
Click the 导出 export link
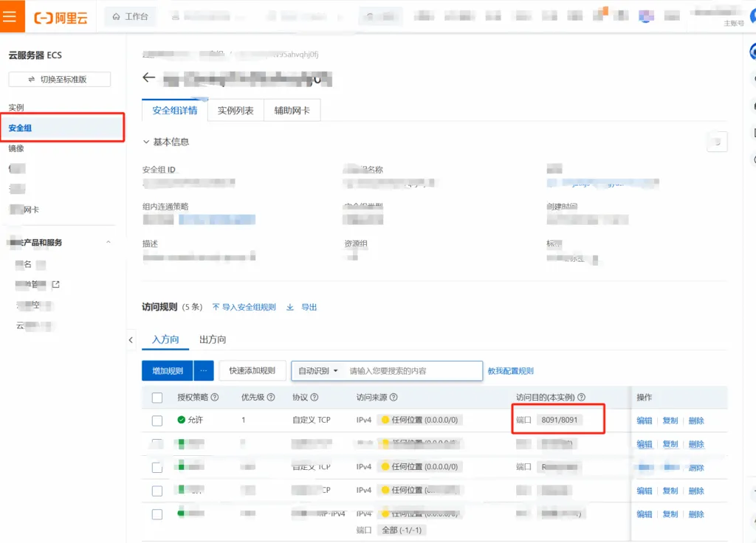[x=309, y=307]
